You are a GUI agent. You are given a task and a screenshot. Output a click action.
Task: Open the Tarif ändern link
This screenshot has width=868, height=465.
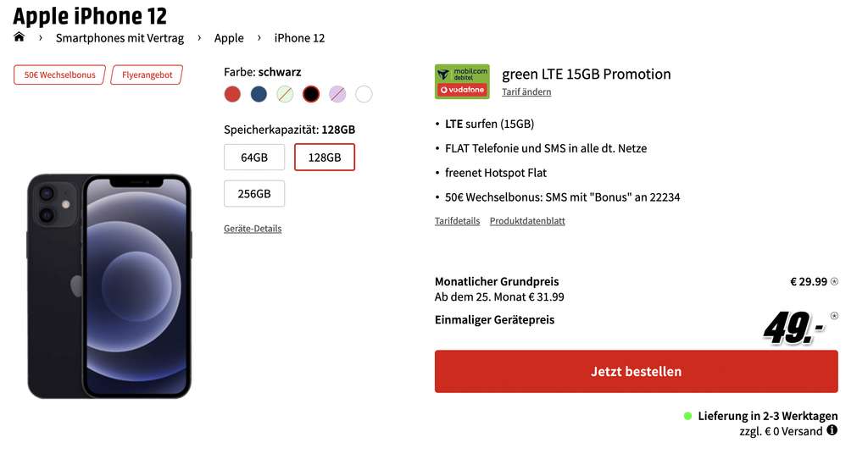[x=526, y=91]
